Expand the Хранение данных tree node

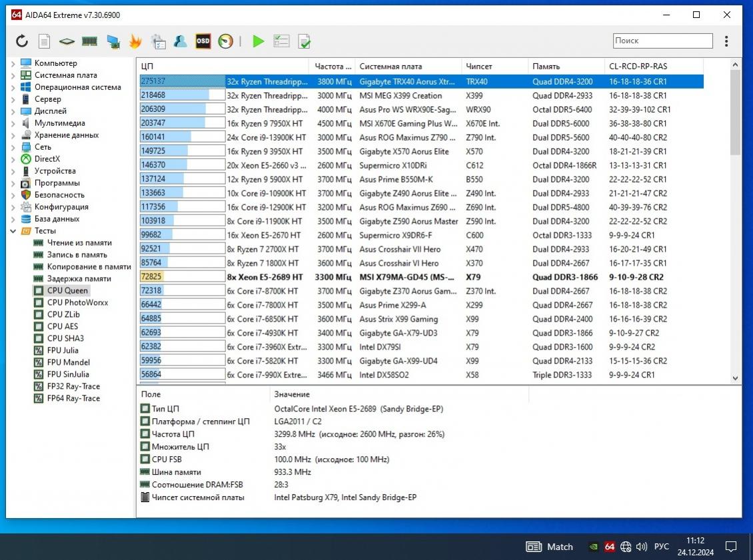tap(13, 135)
